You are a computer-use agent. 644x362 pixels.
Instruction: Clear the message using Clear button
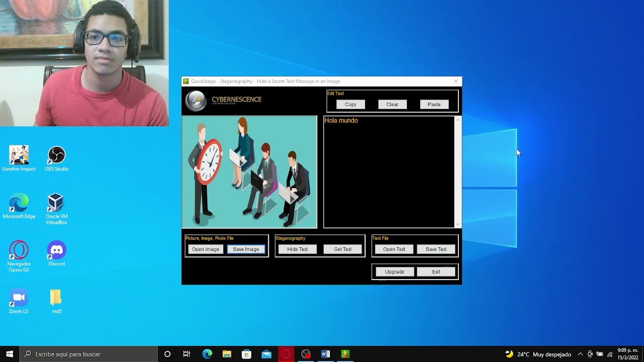(x=392, y=105)
